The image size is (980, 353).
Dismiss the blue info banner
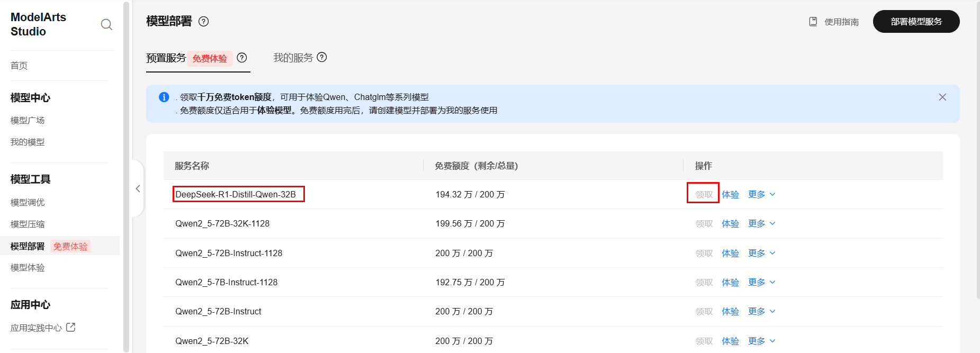tap(942, 97)
